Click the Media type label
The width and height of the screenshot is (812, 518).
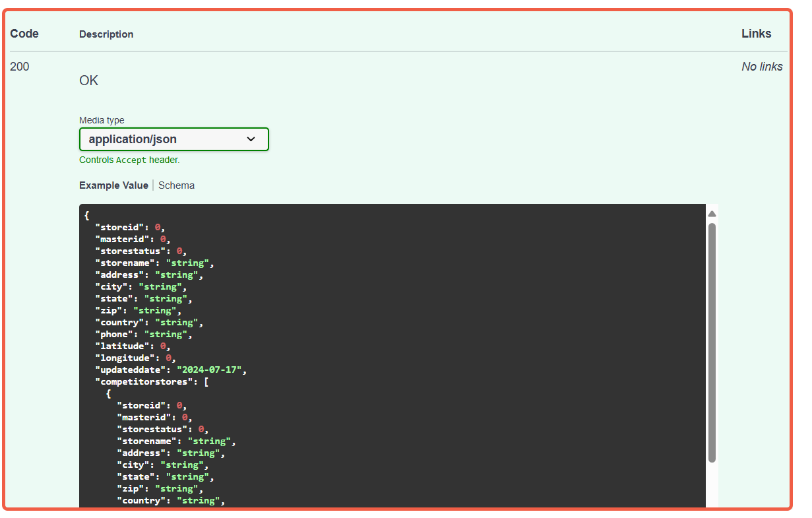click(x=102, y=120)
